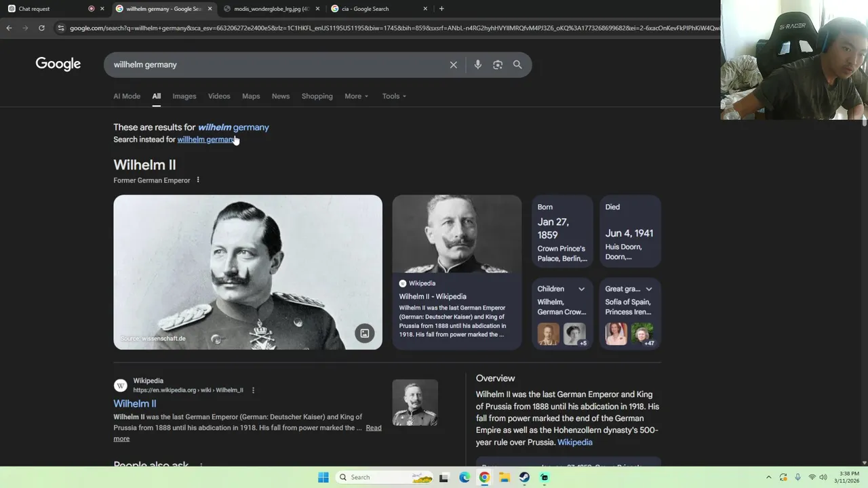
Task: Click the image gallery icon on the large portrait
Action: click(364, 333)
